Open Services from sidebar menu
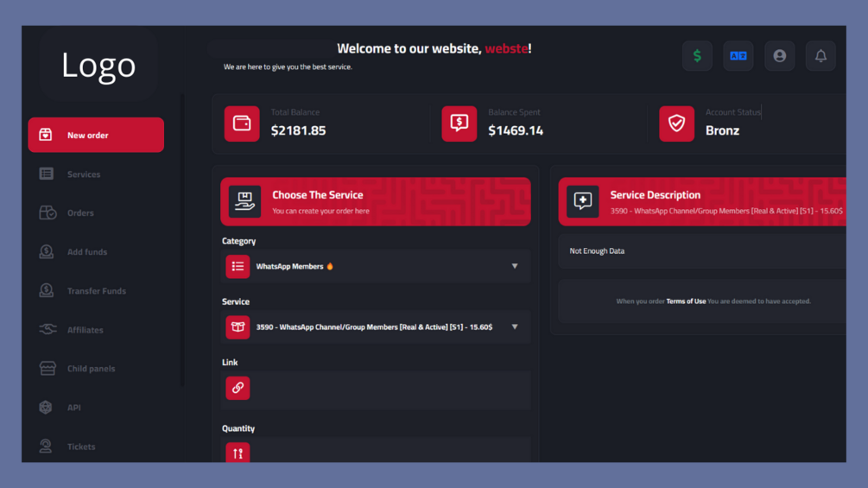The image size is (868, 488). pos(84,174)
